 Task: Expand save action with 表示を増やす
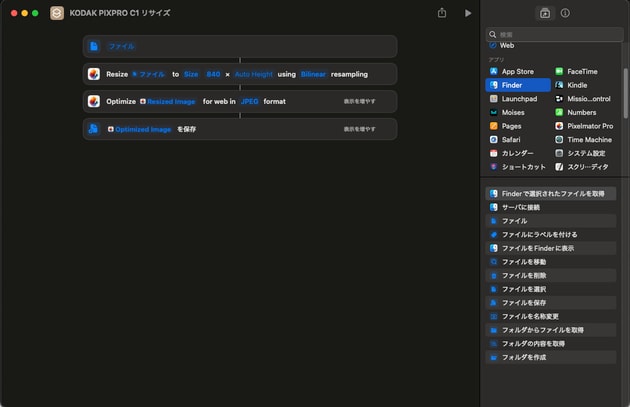pos(360,129)
